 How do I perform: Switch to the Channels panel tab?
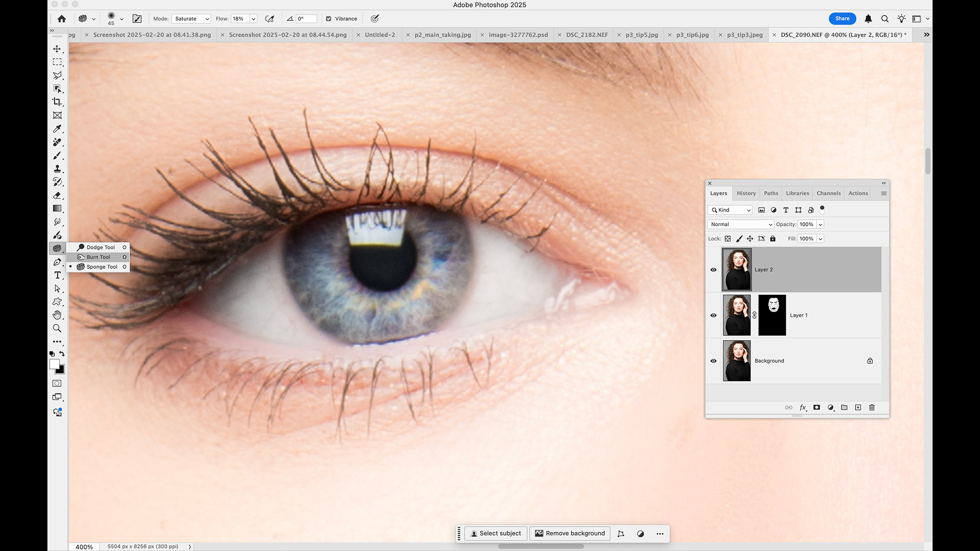point(829,193)
